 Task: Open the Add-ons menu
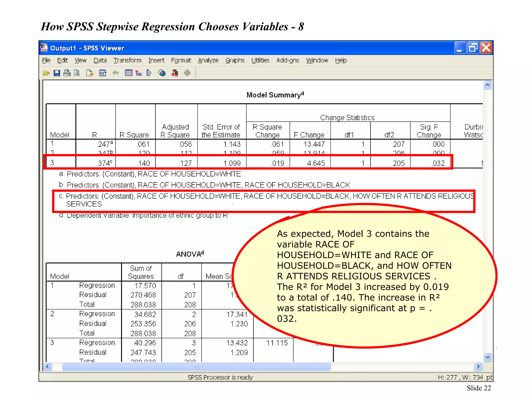point(288,61)
